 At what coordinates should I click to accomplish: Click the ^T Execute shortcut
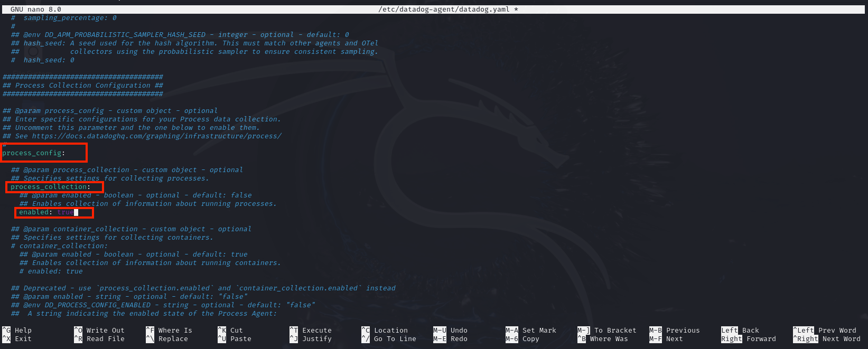[311, 331]
